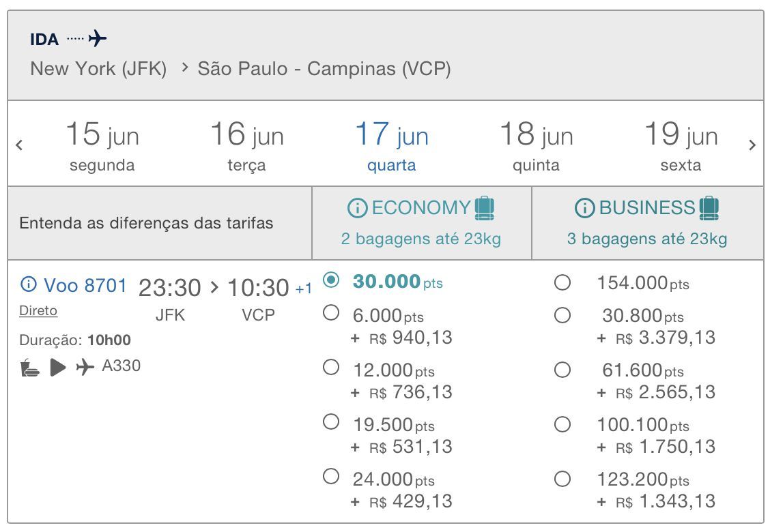Viewport: 770px width, 532px height.
Task: Click the info icon beside BUSINESS
Action: 584,208
